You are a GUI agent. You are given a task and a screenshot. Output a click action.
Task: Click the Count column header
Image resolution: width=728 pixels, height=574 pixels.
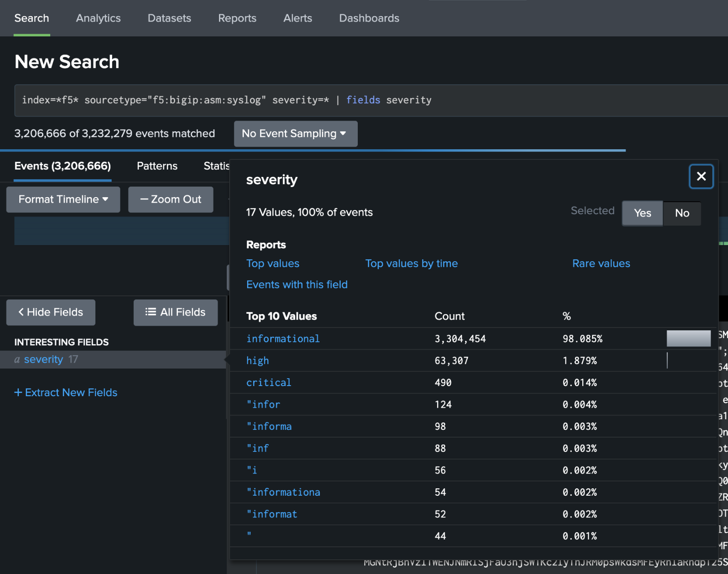pyautogui.click(x=450, y=316)
